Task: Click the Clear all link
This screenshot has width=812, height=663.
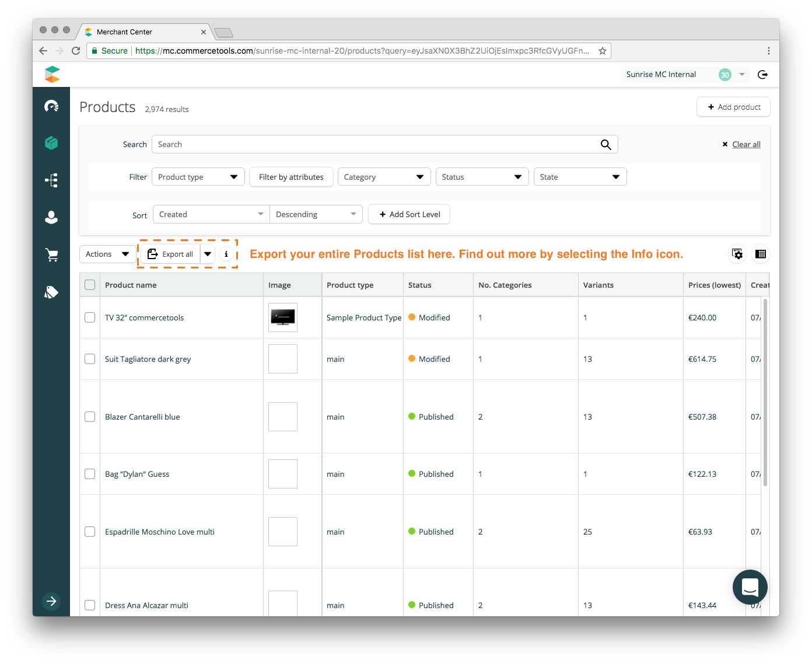Action: (x=746, y=144)
